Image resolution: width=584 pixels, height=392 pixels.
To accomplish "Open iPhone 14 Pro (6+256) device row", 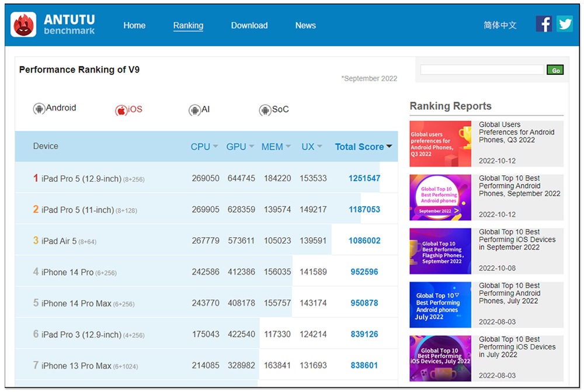I will [x=206, y=272].
